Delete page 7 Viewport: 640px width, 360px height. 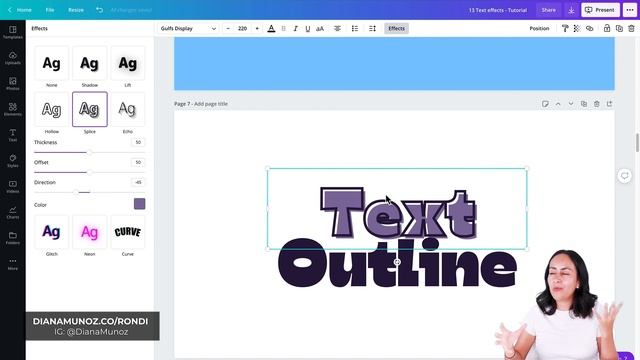pyautogui.click(x=596, y=104)
